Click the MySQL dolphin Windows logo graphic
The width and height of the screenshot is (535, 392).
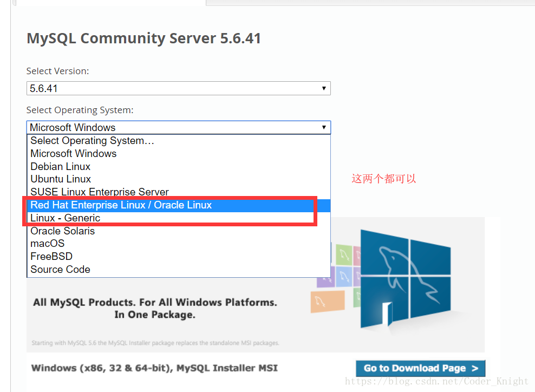[406, 280]
